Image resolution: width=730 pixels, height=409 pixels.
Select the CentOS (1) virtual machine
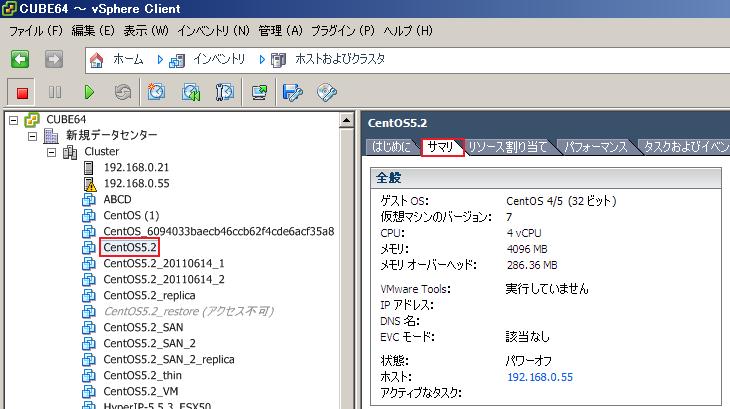(131, 215)
